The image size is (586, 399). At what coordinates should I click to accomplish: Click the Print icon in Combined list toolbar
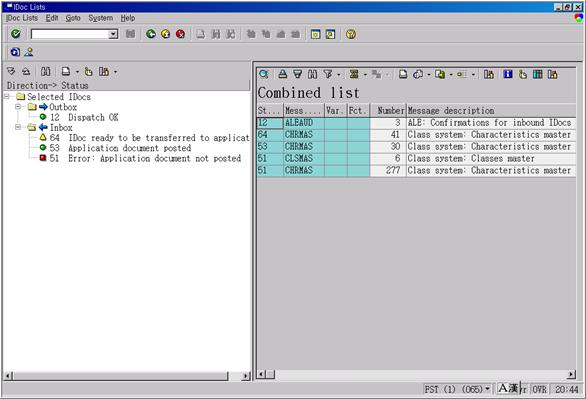pos(283,74)
